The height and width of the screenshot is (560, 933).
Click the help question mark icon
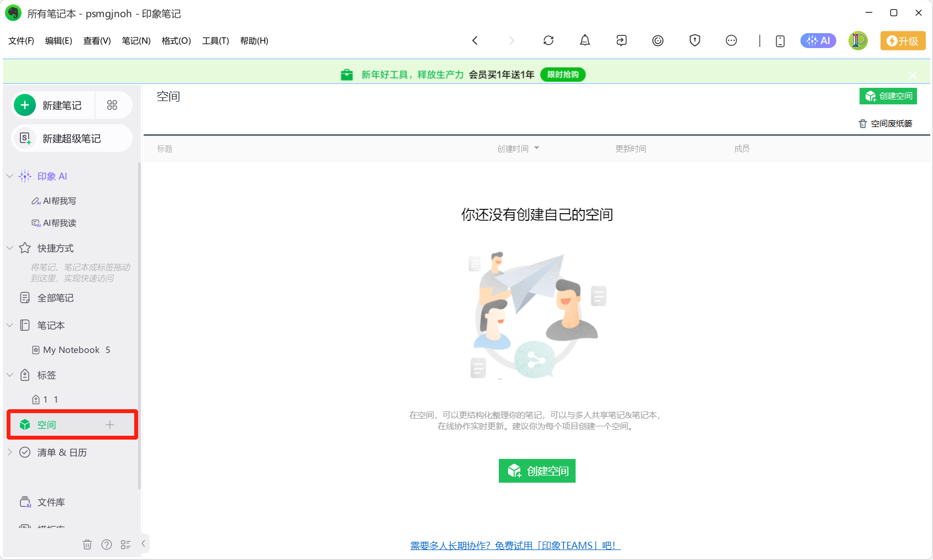tap(107, 545)
